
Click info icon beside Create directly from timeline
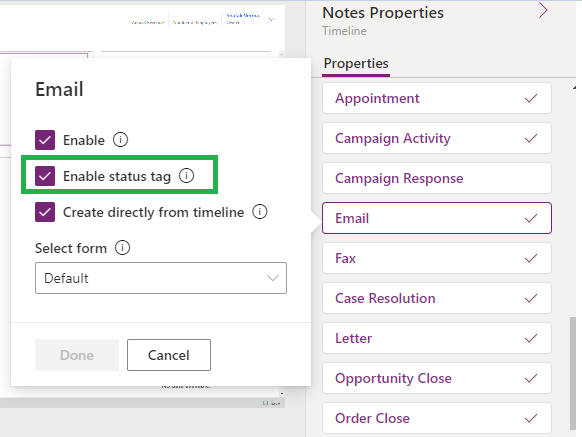tap(259, 212)
